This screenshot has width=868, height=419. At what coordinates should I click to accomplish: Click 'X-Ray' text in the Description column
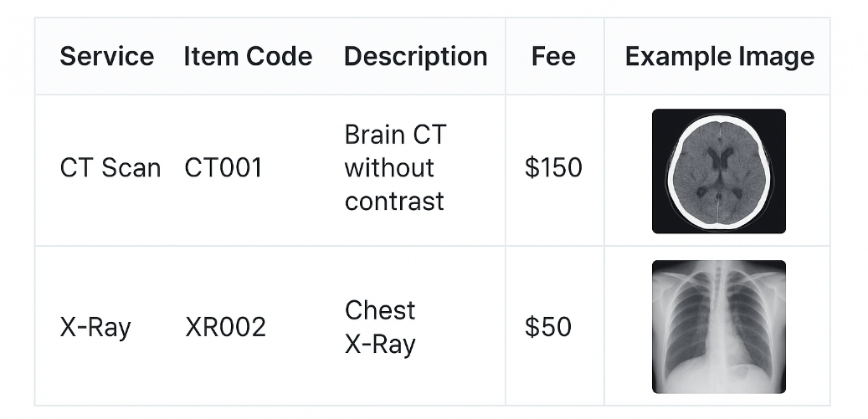[x=380, y=344]
